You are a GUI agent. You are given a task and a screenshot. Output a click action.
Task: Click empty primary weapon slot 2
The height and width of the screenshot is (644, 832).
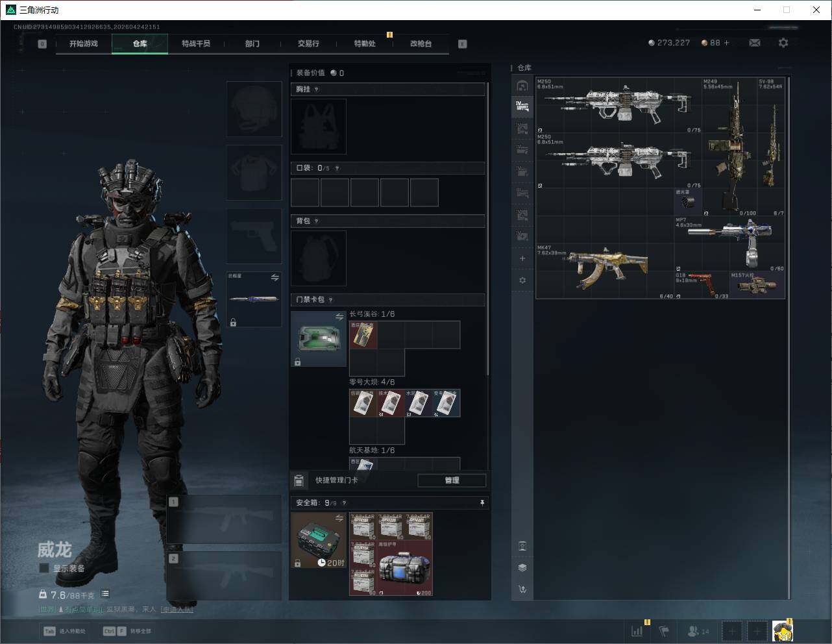click(x=224, y=576)
